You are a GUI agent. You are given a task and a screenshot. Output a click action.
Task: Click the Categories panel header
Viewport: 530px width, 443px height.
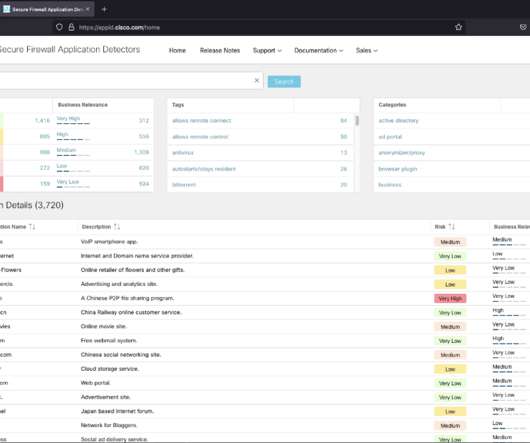pos(392,105)
